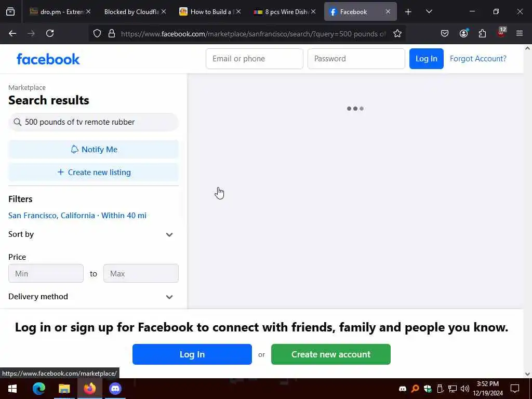This screenshot has height=399, width=532.
Task: Close the dro.pm tab
Action: (88, 11)
